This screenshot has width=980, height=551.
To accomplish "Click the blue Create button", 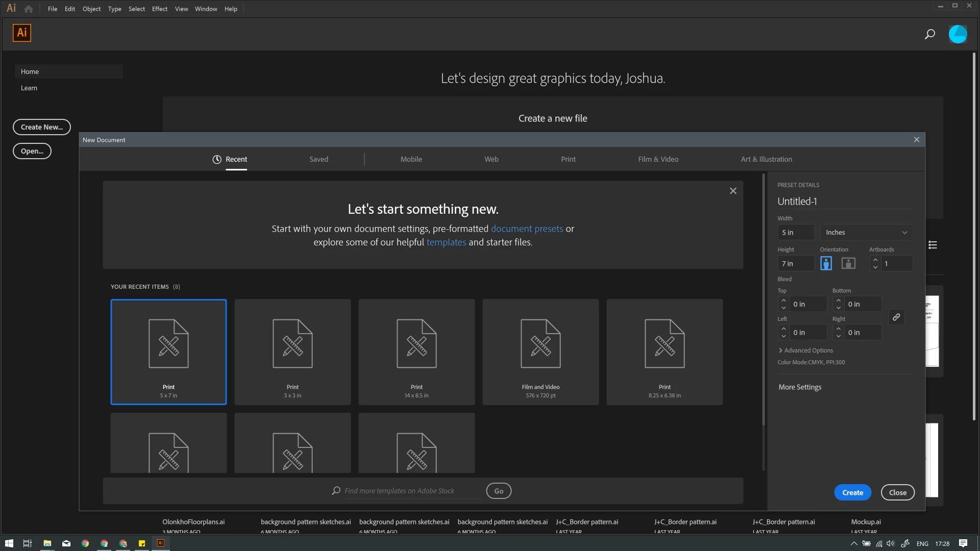I will pyautogui.click(x=852, y=492).
